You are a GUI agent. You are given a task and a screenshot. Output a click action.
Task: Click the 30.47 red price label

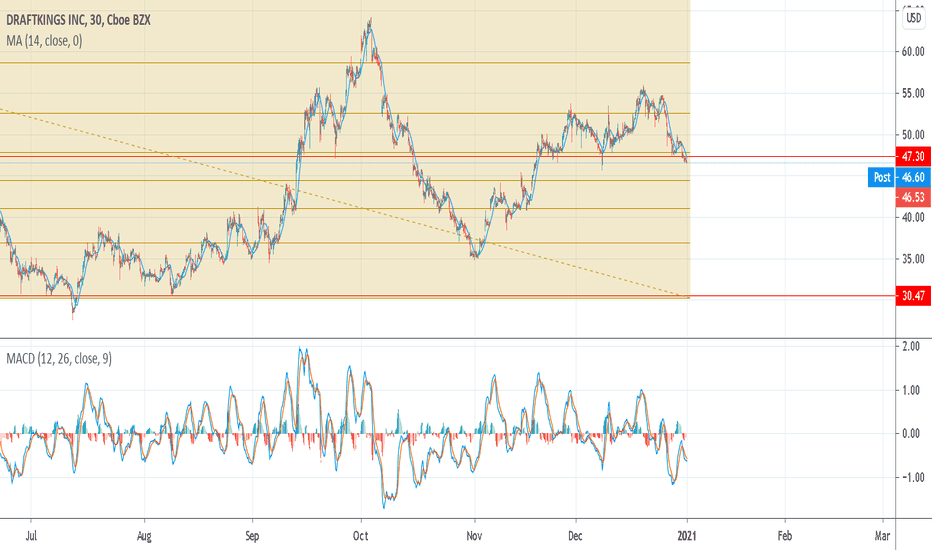point(913,296)
